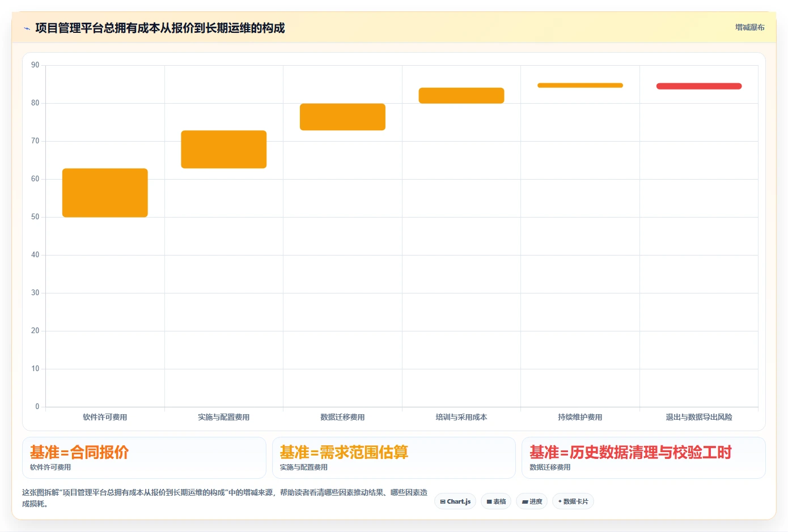Select the 软件许可费用 orange bar
This screenshot has width=788, height=532.
[105, 193]
